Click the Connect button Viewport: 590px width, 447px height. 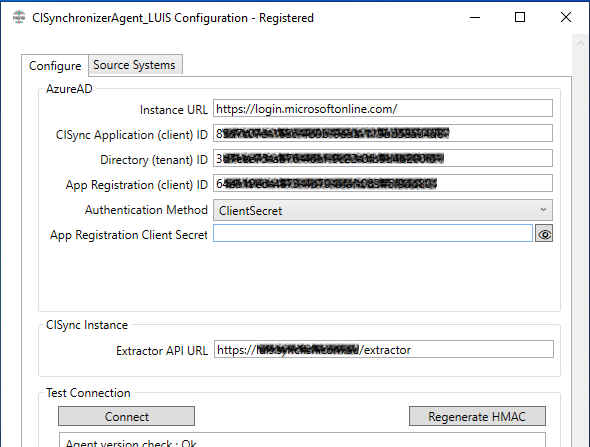pyautogui.click(x=126, y=416)
